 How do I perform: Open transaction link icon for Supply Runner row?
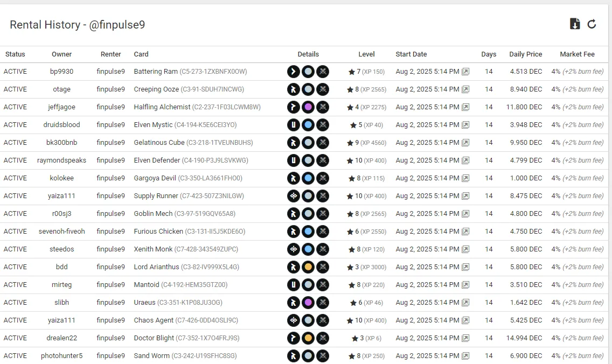pyautogui.click(x=465, y=196)
